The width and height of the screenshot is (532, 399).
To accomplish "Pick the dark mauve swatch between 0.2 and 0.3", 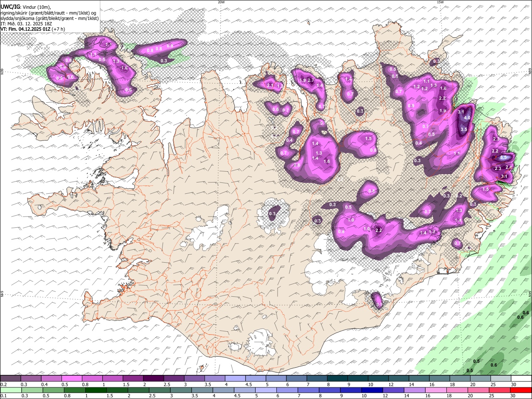I will coord(10,379).
